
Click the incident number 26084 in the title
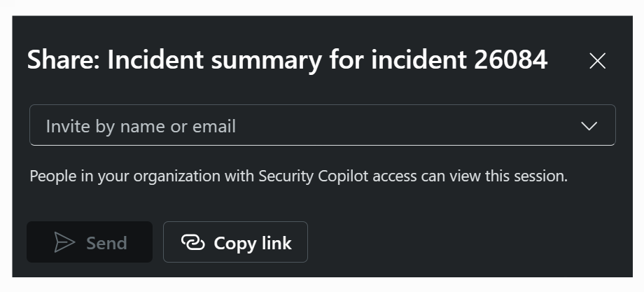coord(510,60)
